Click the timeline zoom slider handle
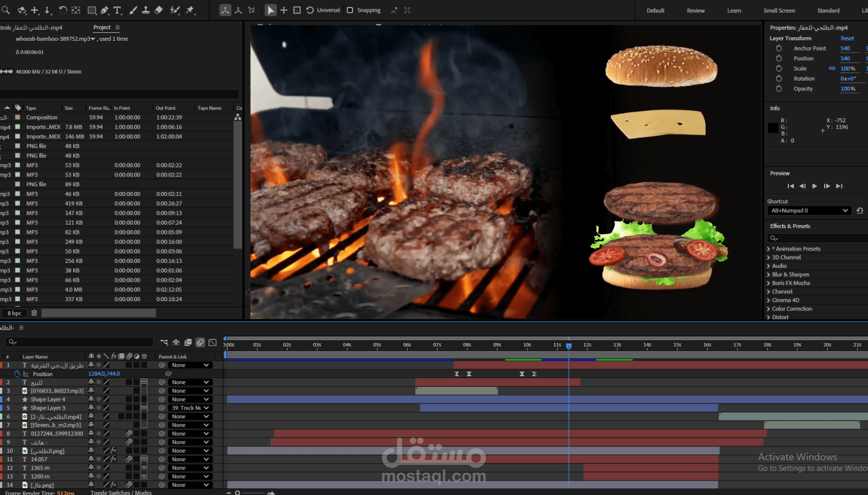Image resolution: width=868 pixels, height=495 pixels. tap(237, 492)
